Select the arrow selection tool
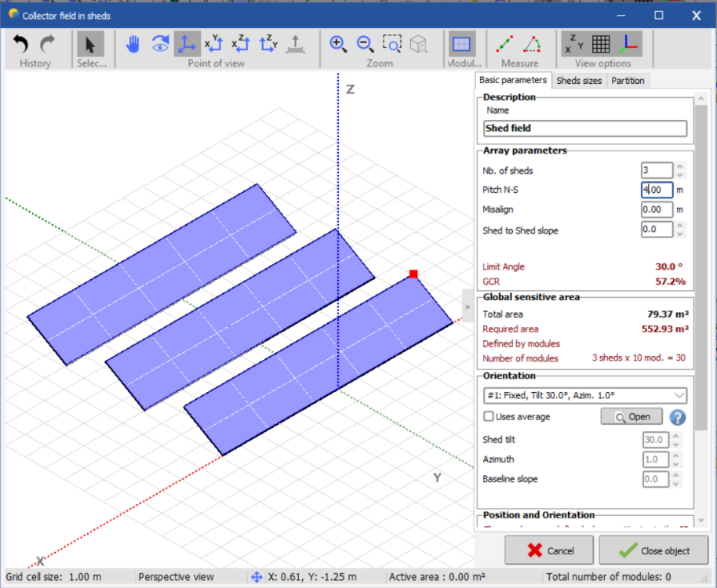This screenshot has width=717, height=588. [90, 45]
